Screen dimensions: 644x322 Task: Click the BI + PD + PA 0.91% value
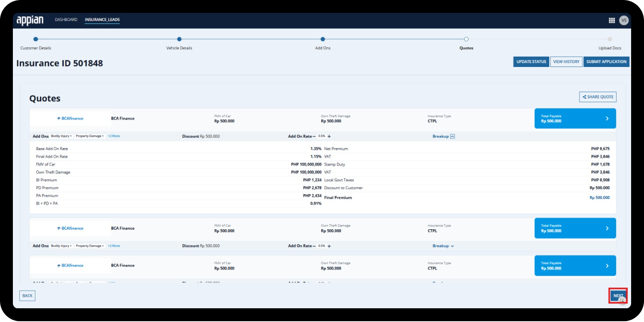(x=316, y=204)
